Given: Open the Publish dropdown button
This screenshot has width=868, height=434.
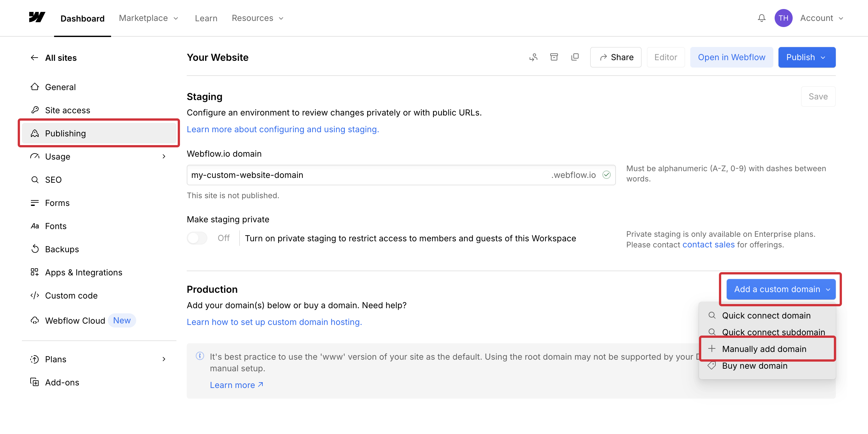Looking at the screenshot, I should [807, 57].
